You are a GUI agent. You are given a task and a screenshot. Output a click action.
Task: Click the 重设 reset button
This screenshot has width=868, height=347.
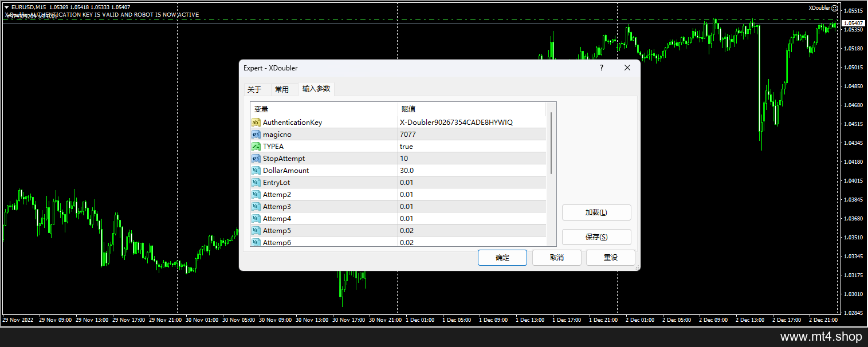pos(611,258)
